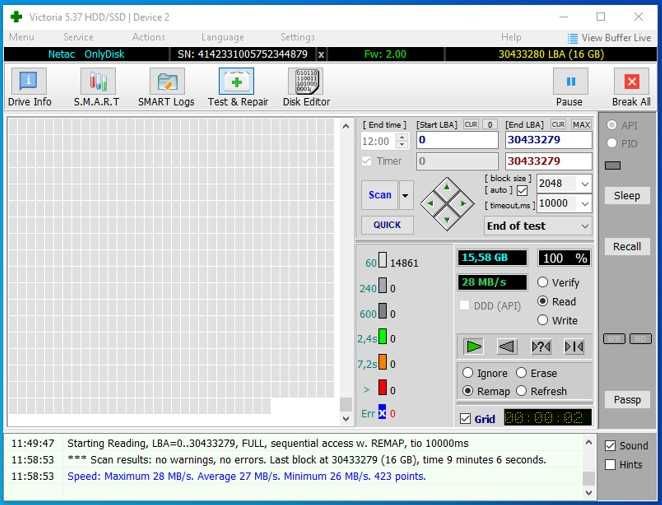The width and height of the screenshot is (662, 505).
Task: Click the Recall button
Action: tap(627, 247)
